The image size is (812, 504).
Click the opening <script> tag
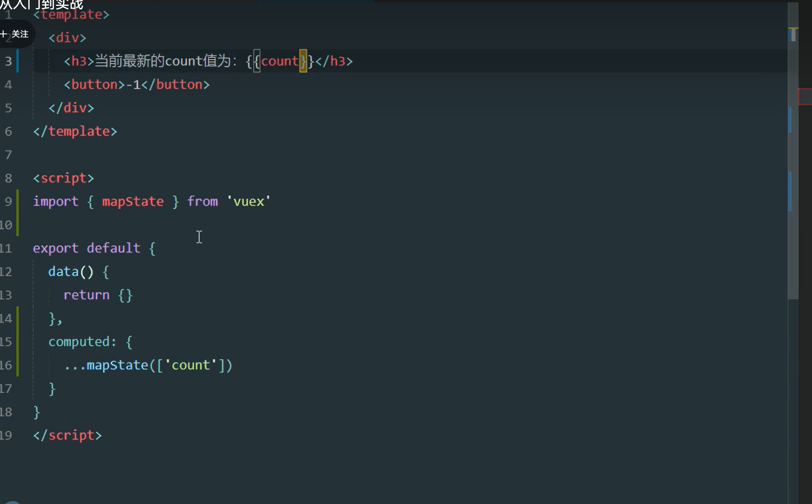coord(64,178)
